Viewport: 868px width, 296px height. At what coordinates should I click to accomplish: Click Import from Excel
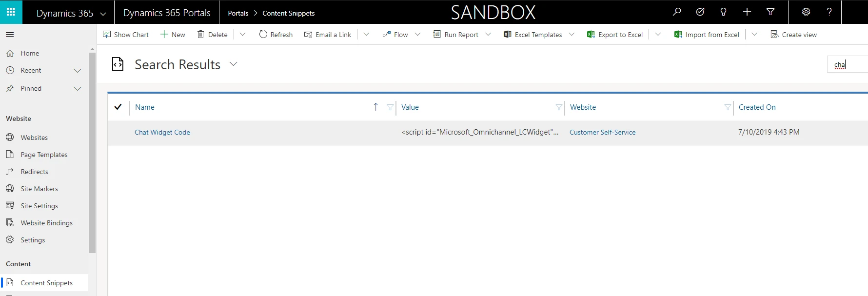(x=707, y=35)
